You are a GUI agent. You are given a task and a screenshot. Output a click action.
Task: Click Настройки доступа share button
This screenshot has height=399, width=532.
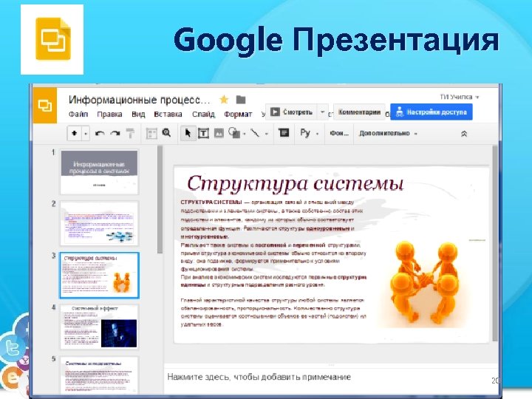click(x=432, y=112)
